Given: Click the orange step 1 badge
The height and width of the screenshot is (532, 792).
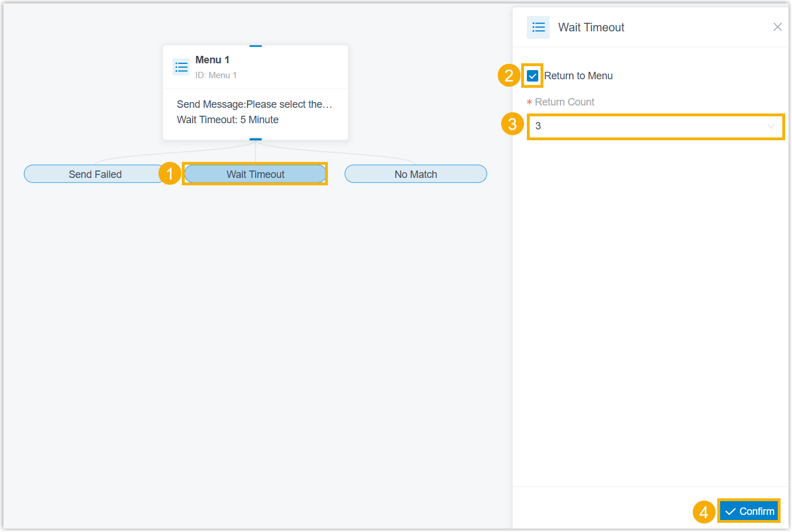Looking at the screenshot, I should [169, 173].
